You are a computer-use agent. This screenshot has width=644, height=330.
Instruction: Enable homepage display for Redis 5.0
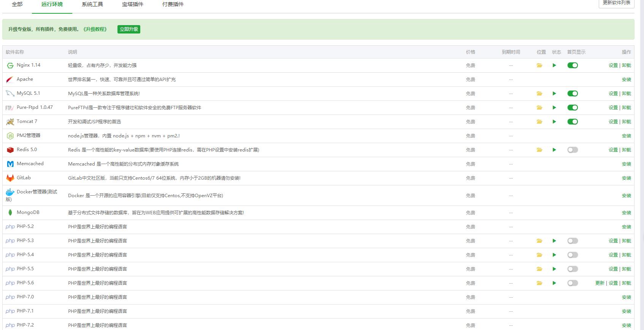click(x=573, y=150)
